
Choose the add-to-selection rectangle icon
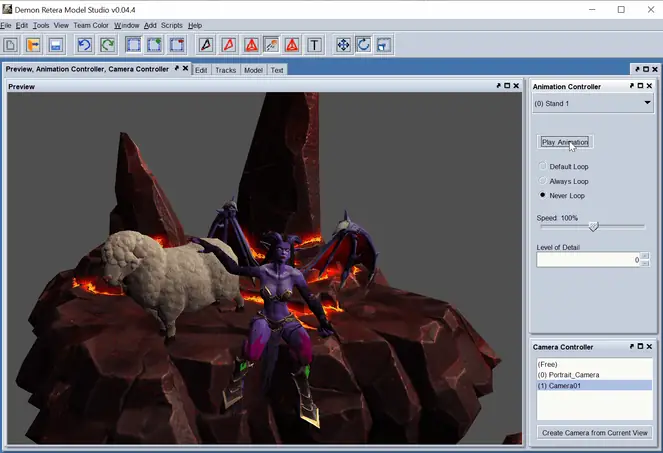coord(155,45)
